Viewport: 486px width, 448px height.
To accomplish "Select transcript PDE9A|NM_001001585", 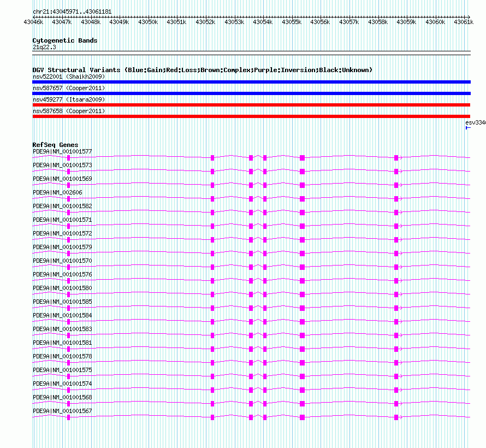I will pos(62,302).
